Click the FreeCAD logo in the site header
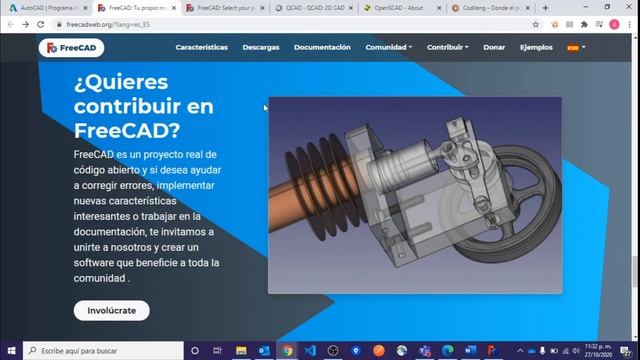640x360 pixels. 71,48
